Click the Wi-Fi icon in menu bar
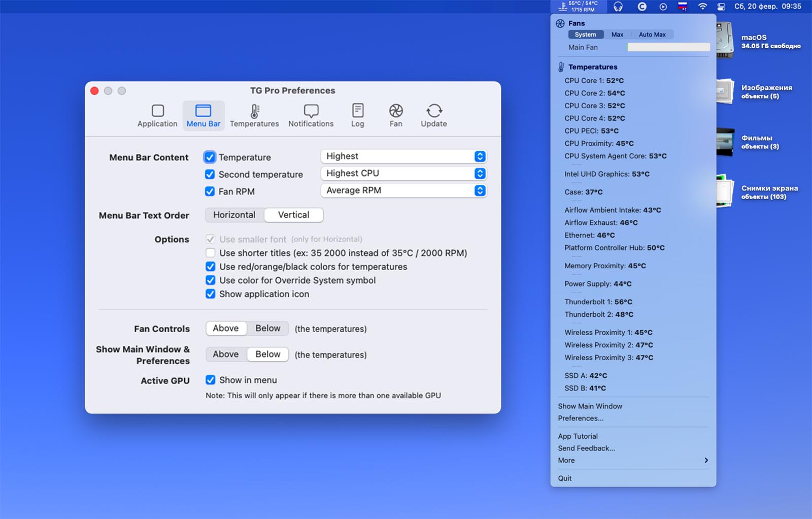Image resolution: width=812 pixels, height=519 pixels. click(x=702, y=7)
